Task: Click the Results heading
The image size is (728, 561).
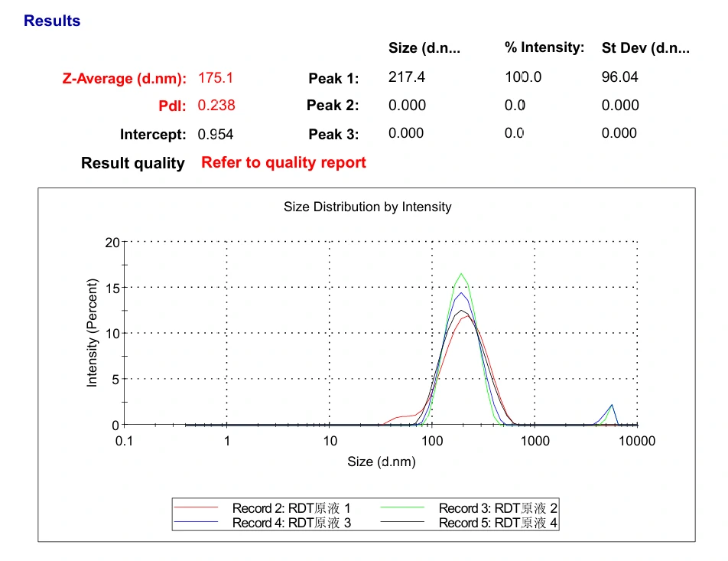Action: [52, 21]
